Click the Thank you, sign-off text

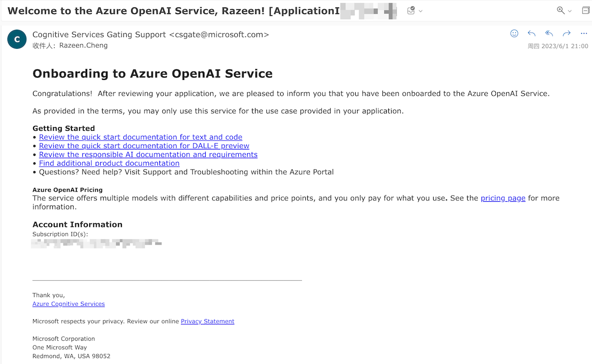(x=49, y=295)
